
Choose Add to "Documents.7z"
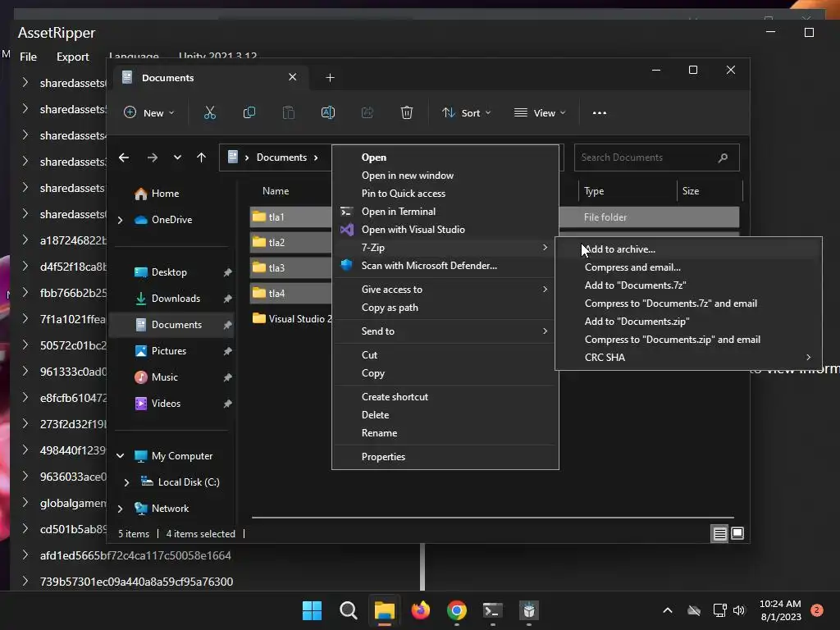[688, 285]
